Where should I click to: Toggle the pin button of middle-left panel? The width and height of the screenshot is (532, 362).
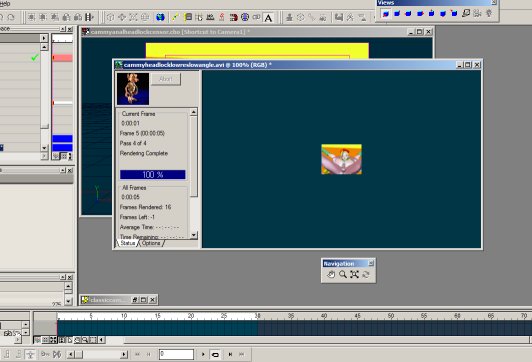click(x=63, y=170)
